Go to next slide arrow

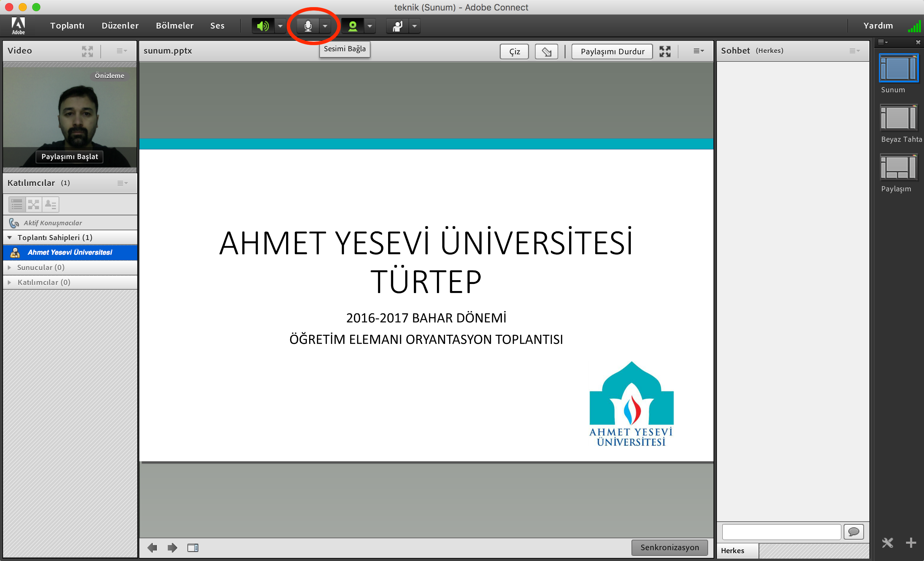(173, 548)
